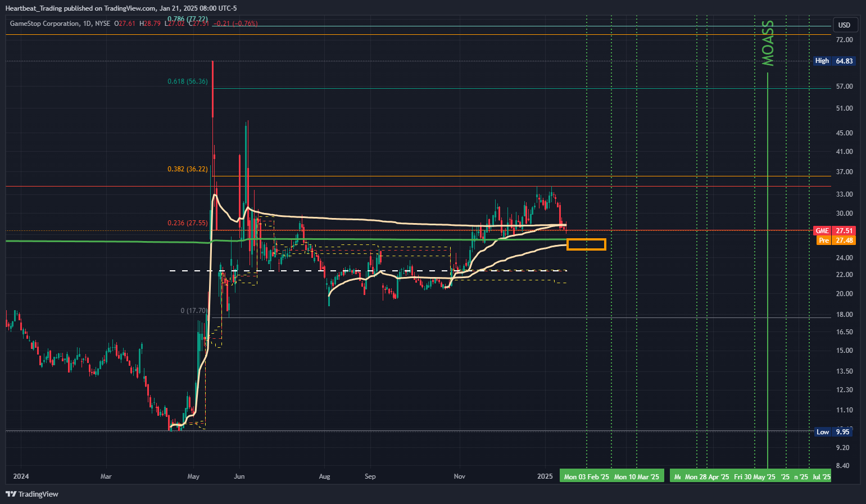866x504 pixels.
Task: Select the 0.618 (56.36) Fibonacci label
Action: [188, 81]
